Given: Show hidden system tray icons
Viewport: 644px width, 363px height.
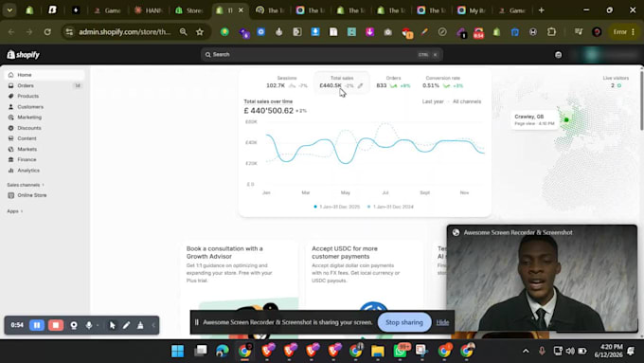Looking at the screenshot, I should tap(526, 351).
